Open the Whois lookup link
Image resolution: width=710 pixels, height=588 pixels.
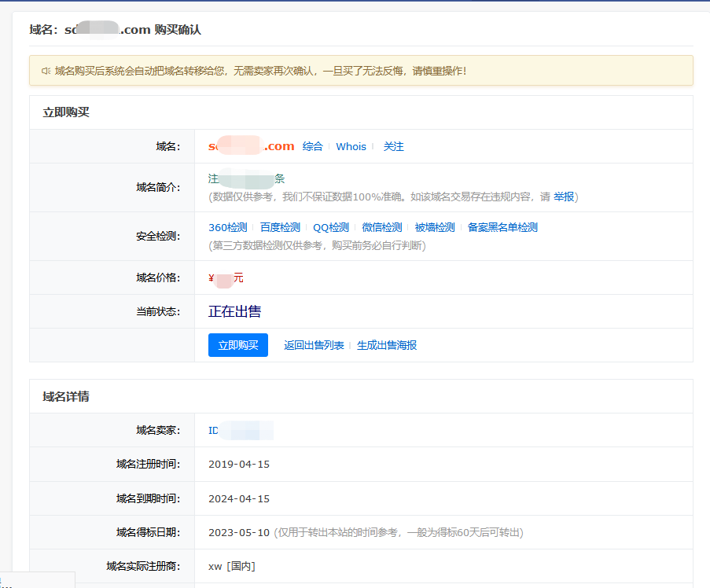(x=351, y=147)
